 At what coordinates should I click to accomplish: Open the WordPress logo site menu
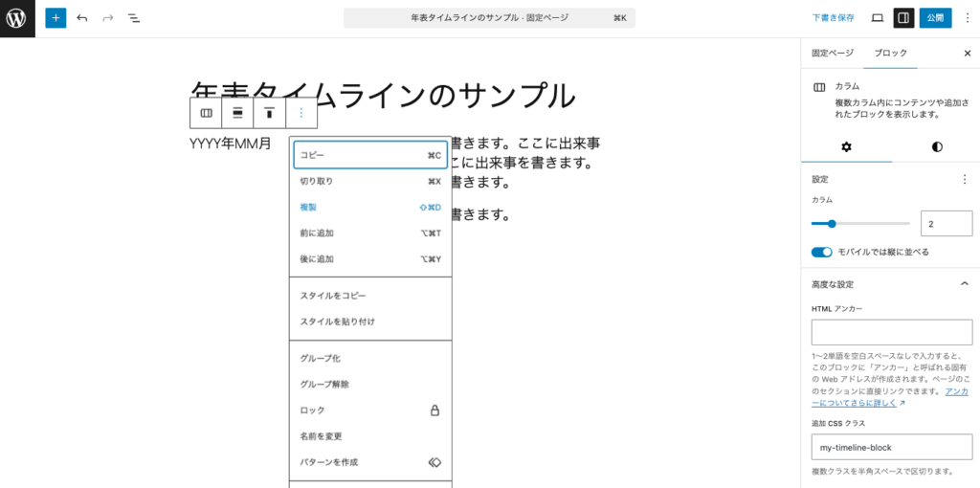pos(17,18)
